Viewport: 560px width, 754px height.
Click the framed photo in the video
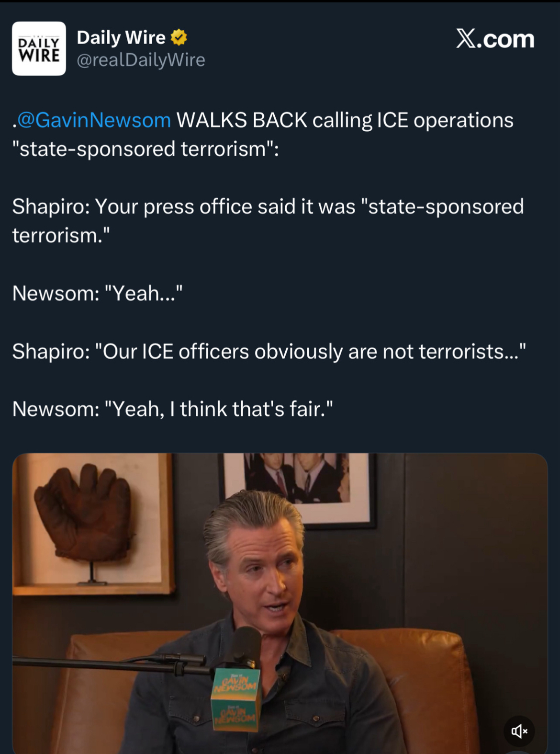tap(297, 489)
